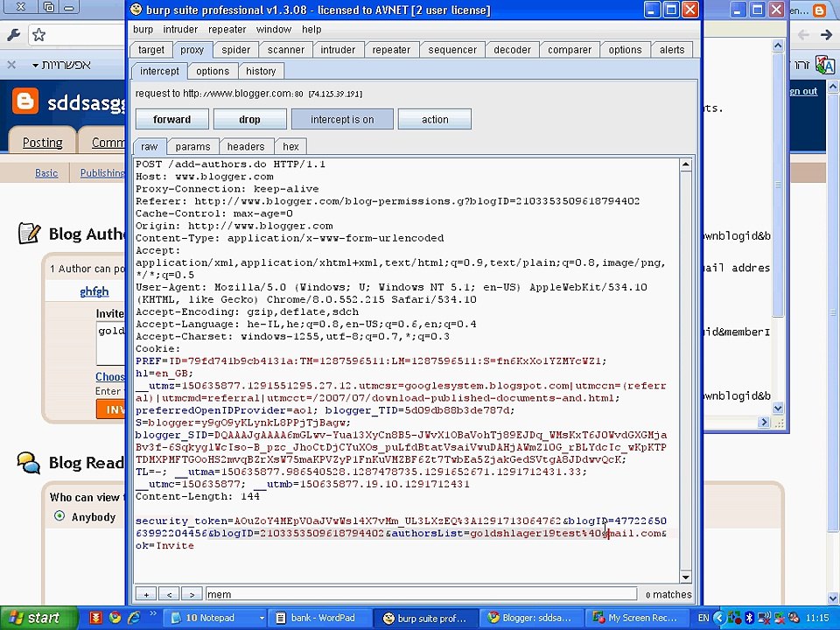Click the Blog Authors pencil icon
The height and width of the screenshot is (630, 840).
(29, 234)
